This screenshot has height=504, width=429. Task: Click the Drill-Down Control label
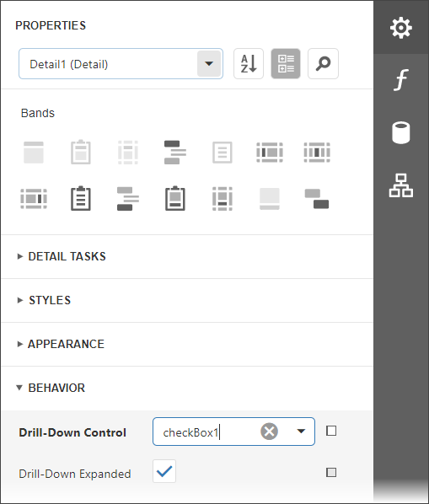tap(72, 432)
